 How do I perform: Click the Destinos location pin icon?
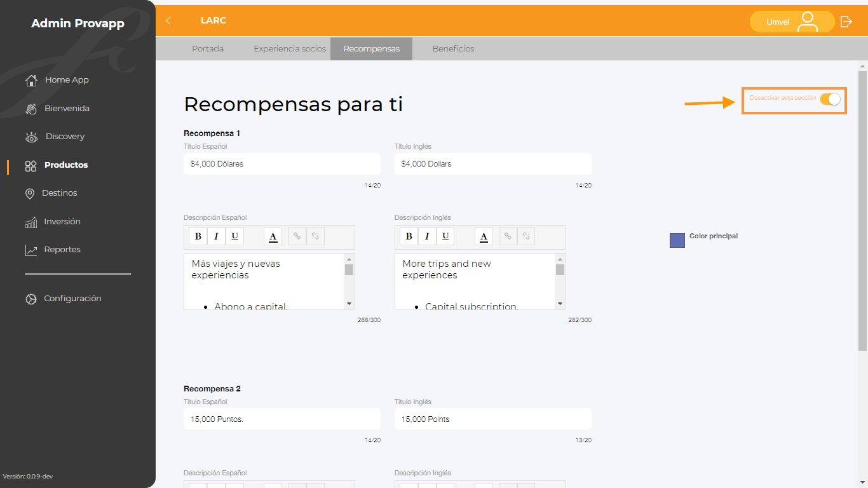[x=30, y=193]
